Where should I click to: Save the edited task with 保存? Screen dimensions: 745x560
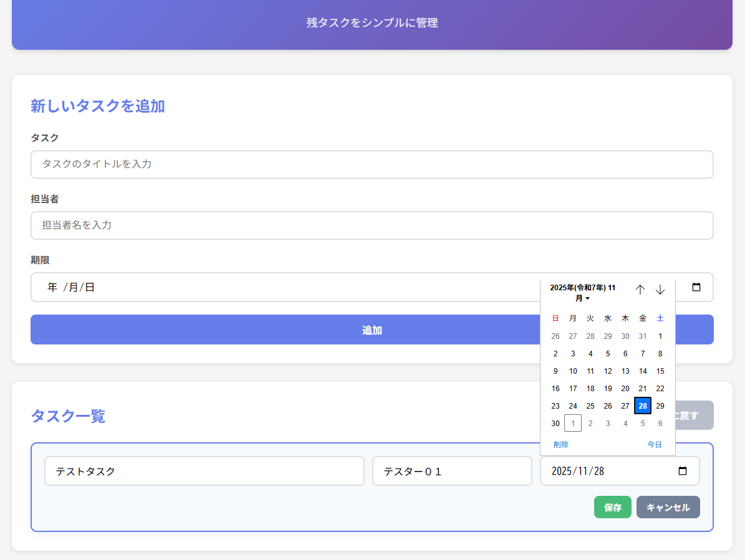point(612,507)
